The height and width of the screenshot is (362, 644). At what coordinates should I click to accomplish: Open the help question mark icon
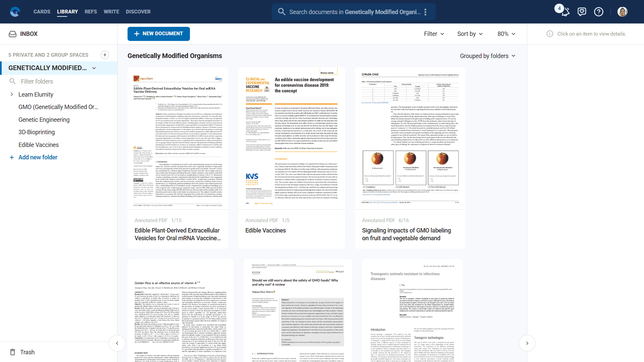point(598,12)
